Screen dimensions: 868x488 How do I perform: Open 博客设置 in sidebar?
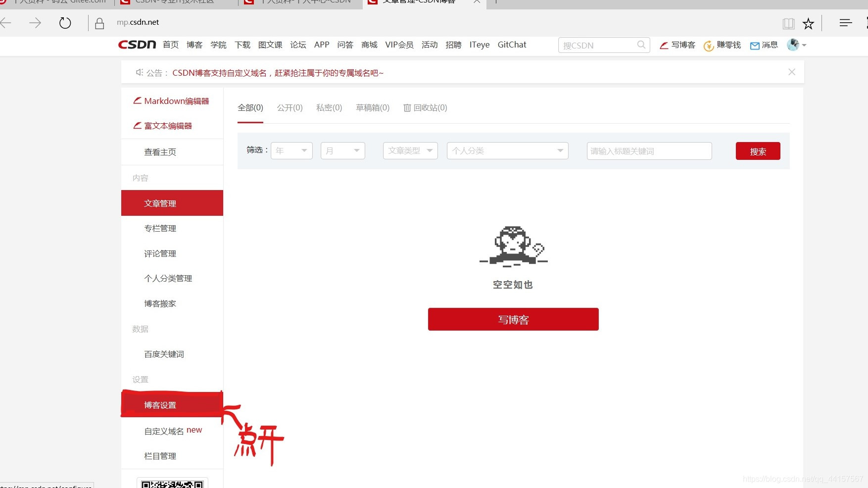click(172, 405)
